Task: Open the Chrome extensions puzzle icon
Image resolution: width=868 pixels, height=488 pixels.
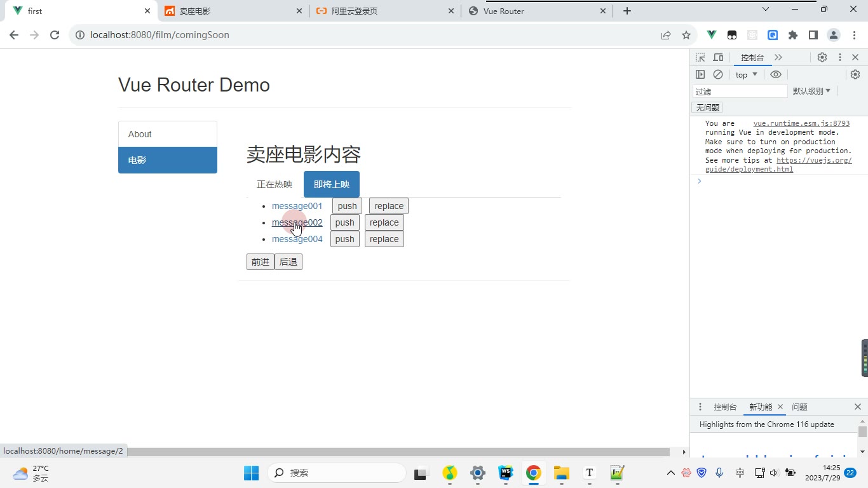Action: pyautogui.click(x=793, y=35)
